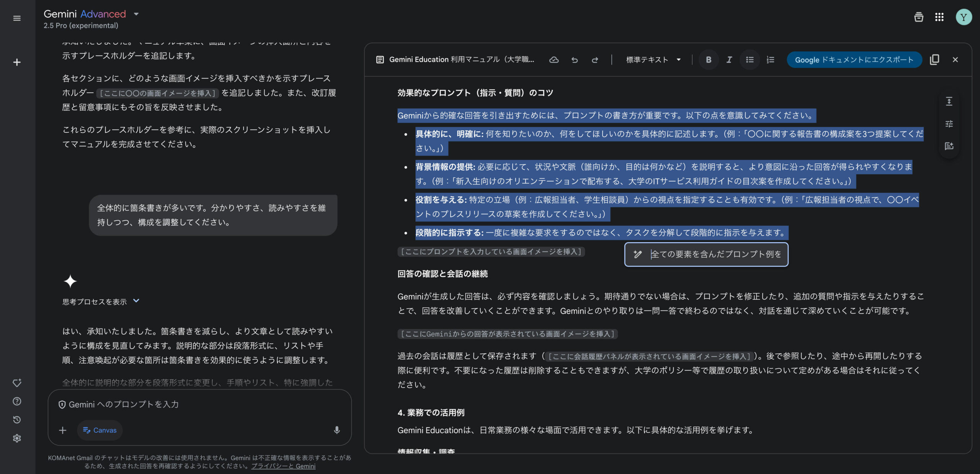Copy the canvas document content
This screenshot has height=474, width=980.
point(934,60)
